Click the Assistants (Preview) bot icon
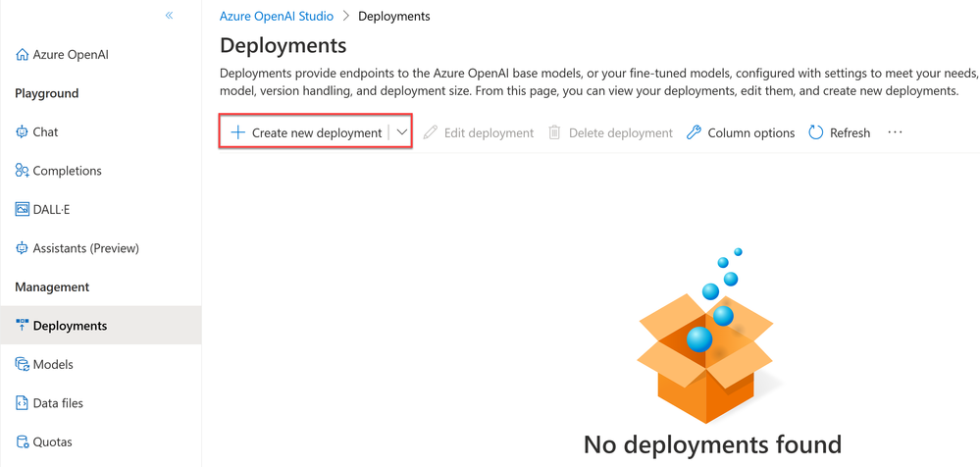 click(22, 248)
